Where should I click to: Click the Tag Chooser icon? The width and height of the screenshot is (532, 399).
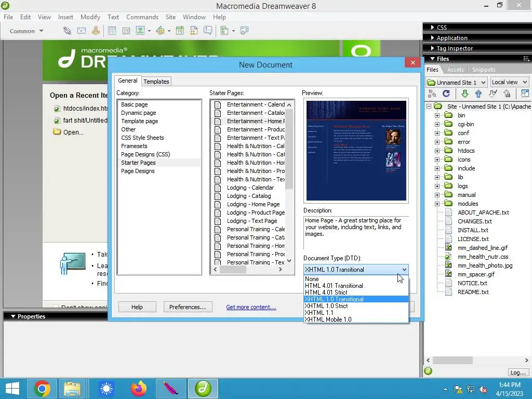coord(244,31)
